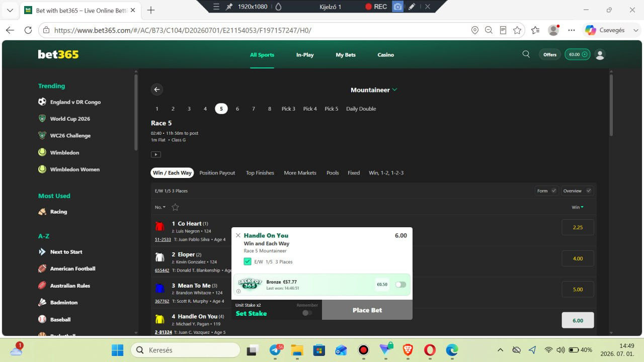Image resolution: width=644 pixels, height=362 pixels.
Task: Click the Windows taskbar search box
Action: point(185,350)
